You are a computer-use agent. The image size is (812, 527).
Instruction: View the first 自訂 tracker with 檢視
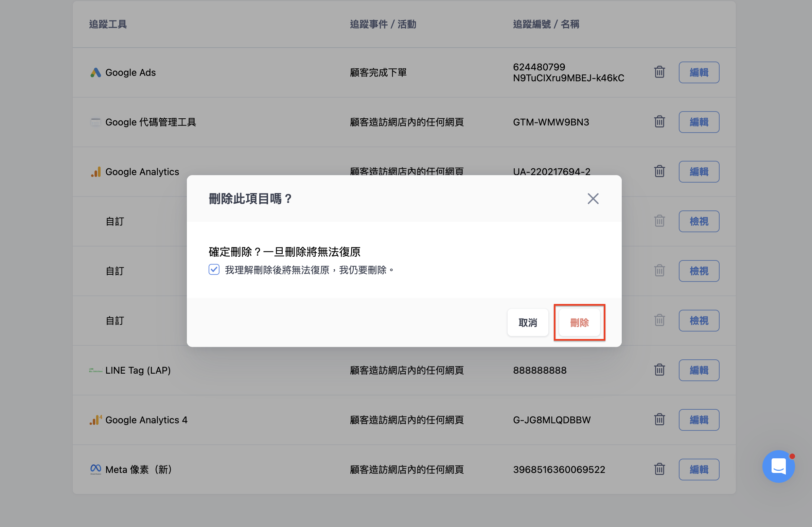tap(699, 221)
